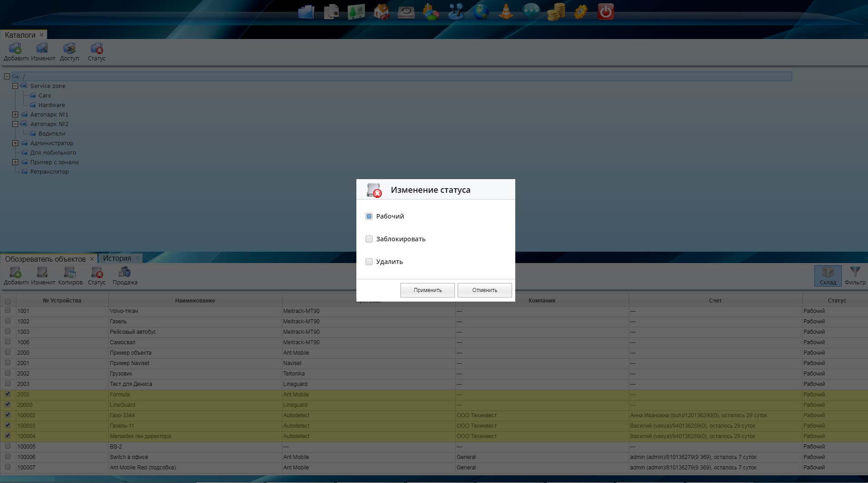This screenshot has width=868, height=483.
Task: Uncheck the Рабочий checkbox
Action: coord(369,216)
